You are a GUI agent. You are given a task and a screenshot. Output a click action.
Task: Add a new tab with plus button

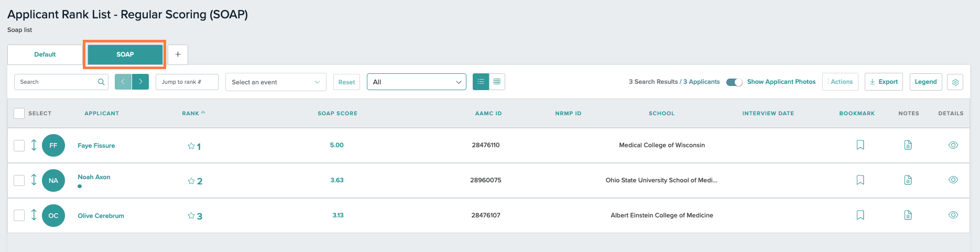click(x=178, y=54)
